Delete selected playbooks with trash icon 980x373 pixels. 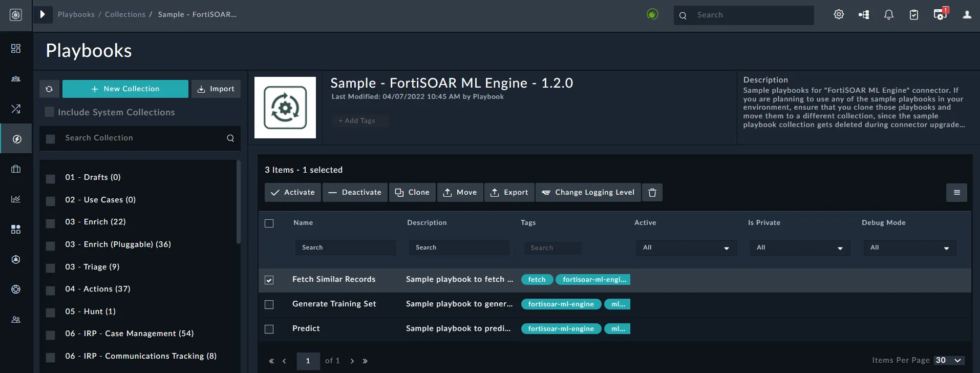tap(652, 193)
